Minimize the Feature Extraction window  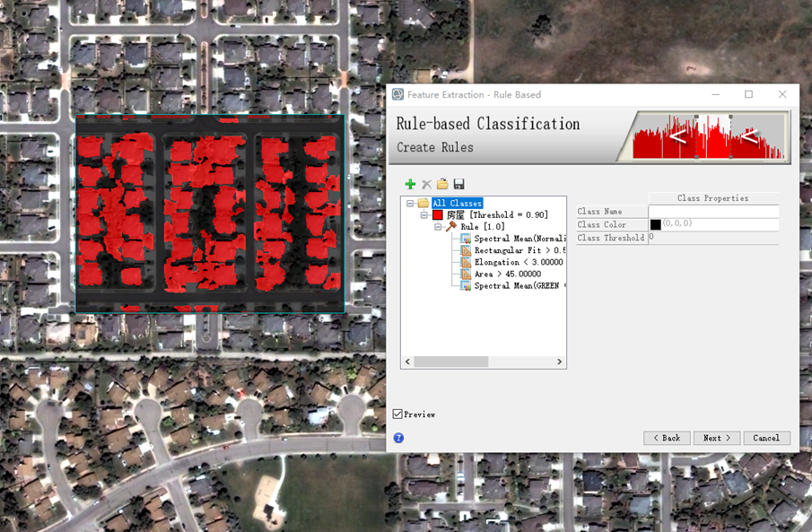716,94
